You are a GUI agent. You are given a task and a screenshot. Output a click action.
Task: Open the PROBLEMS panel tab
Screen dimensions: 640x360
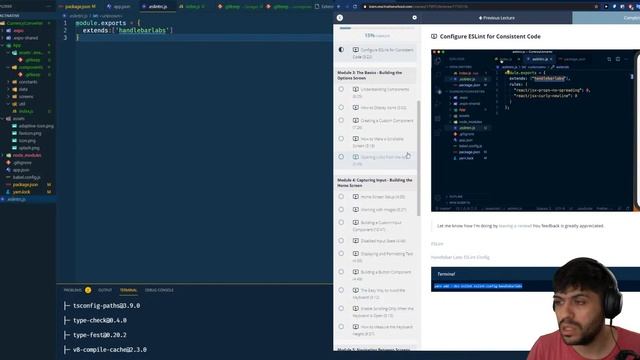pyautogui.click(x=73, y=290)
